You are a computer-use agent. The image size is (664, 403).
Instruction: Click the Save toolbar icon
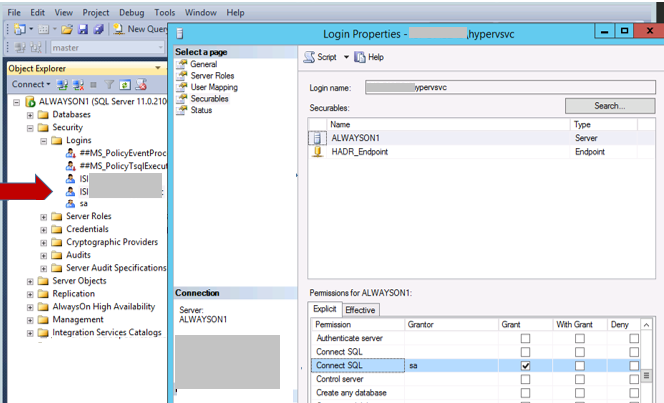(x=83, y=29)
